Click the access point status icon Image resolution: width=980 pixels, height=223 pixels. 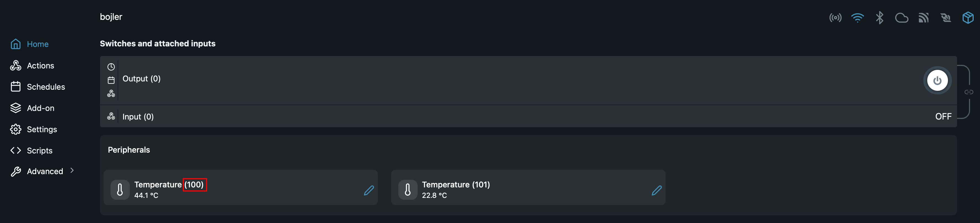coord(835,18)
